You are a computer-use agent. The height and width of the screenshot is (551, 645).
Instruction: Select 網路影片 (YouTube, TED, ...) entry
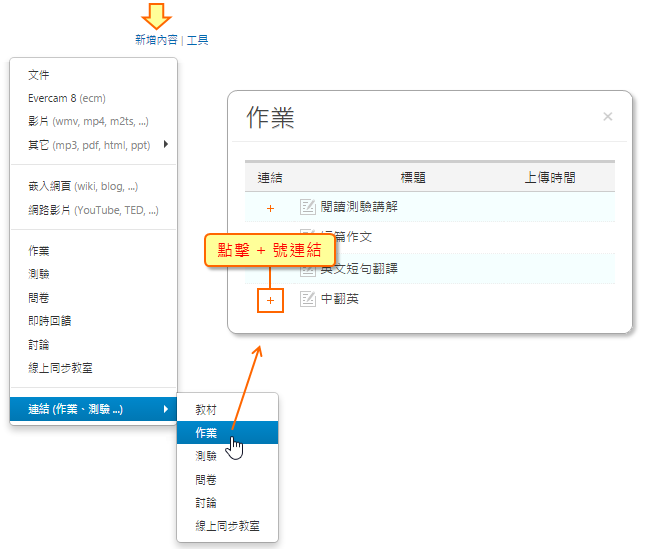point(93,210)
